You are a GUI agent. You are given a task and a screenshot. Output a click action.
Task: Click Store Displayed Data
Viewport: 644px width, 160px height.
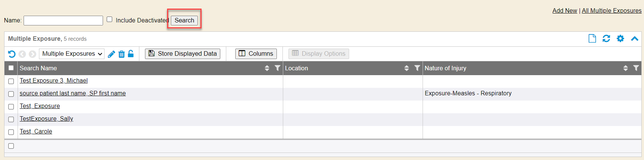[x=182, y=54]
